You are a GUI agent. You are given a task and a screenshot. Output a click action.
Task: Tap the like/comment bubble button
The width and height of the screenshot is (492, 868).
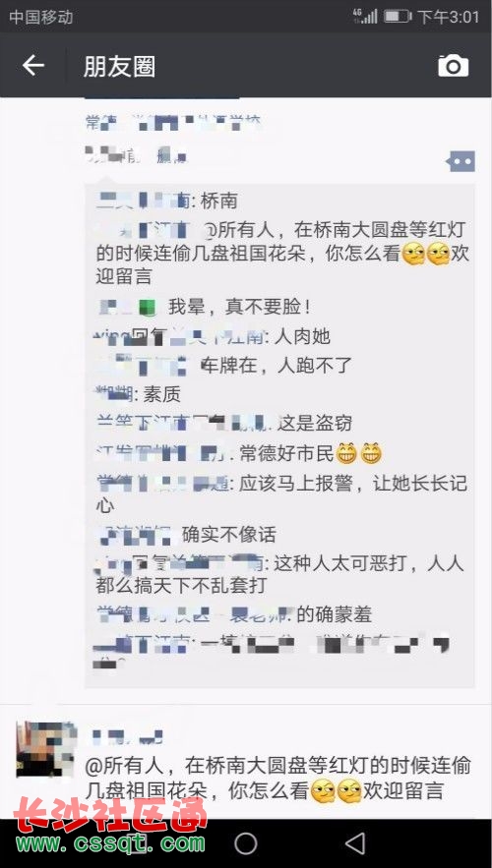pyautogui.click(x=461, y=161)
